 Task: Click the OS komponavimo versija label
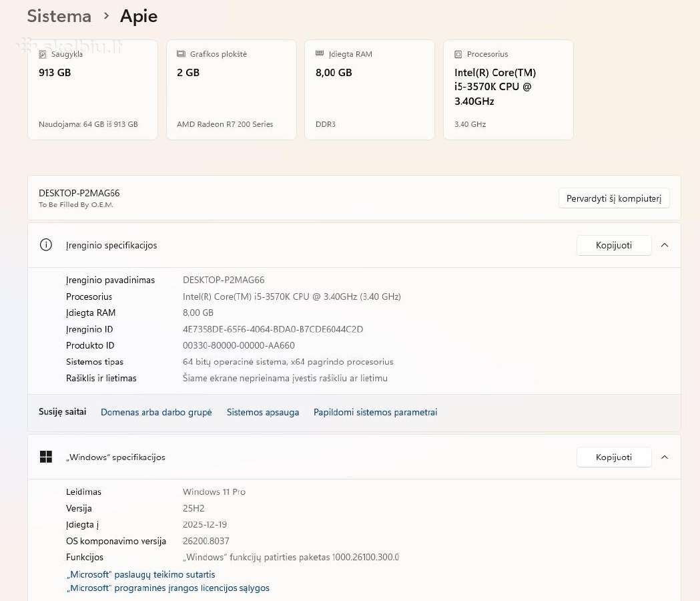click(x=116, y=541)
